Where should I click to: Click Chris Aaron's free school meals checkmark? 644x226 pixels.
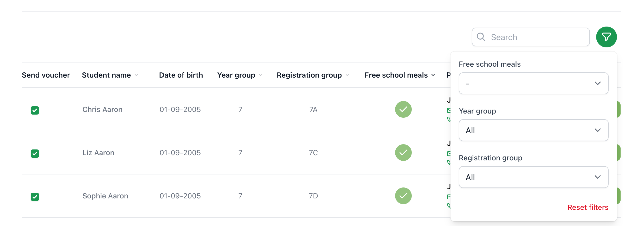tap(403, 109)
